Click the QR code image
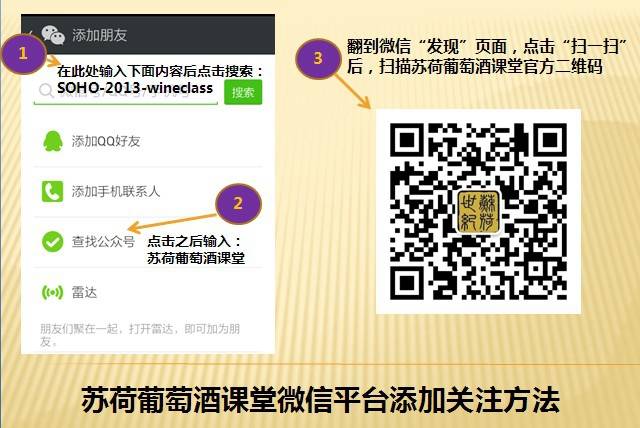 pos(478,211)
